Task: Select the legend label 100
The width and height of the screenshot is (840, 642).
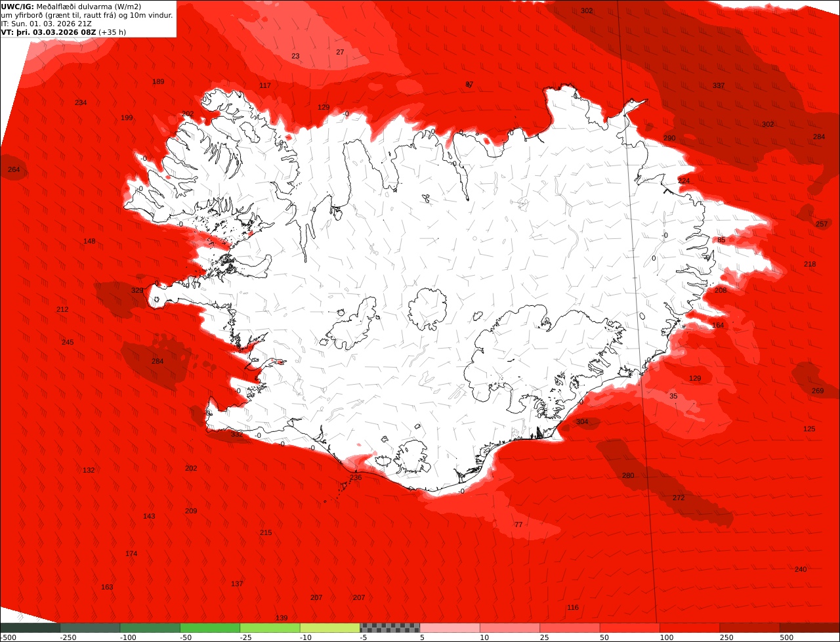Action: pyautogui.click(x=667, y=637)
